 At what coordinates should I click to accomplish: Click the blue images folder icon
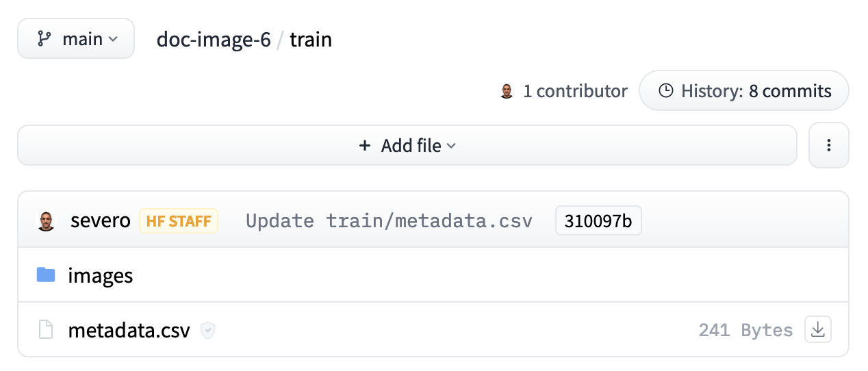pyautogui.click(x=46, y=275)
